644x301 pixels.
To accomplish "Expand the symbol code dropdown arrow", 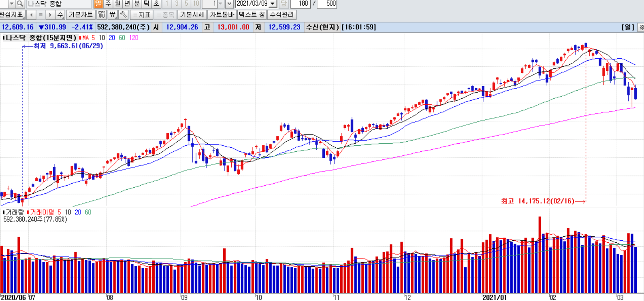I will (x=11, y=4).
